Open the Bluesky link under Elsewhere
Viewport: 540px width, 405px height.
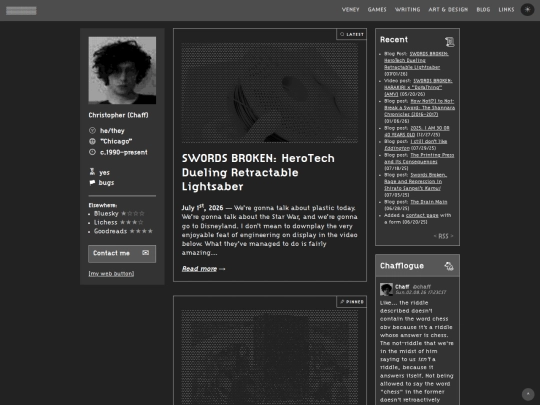[x=106, y=214]
